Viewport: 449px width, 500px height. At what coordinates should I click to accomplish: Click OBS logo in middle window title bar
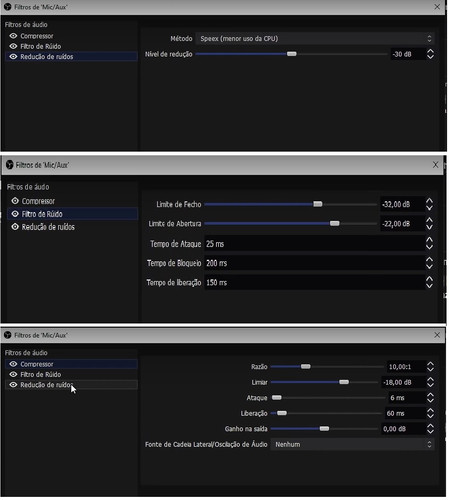[10, 165]
